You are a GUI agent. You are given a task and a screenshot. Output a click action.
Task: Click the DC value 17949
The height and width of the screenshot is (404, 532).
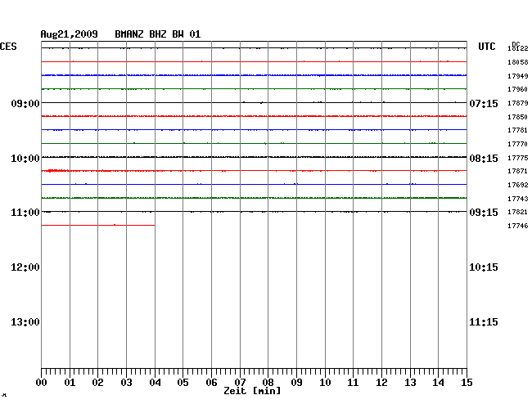click(518, 76)
